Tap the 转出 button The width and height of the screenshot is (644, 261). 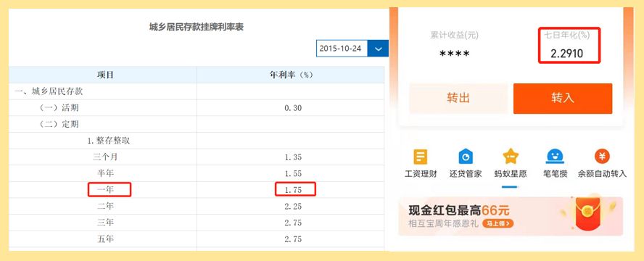click(458, 99)
